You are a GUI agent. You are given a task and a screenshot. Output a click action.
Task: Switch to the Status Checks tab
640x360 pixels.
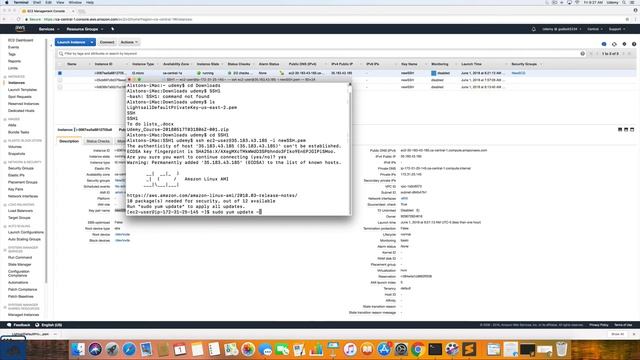pos(98,141)
